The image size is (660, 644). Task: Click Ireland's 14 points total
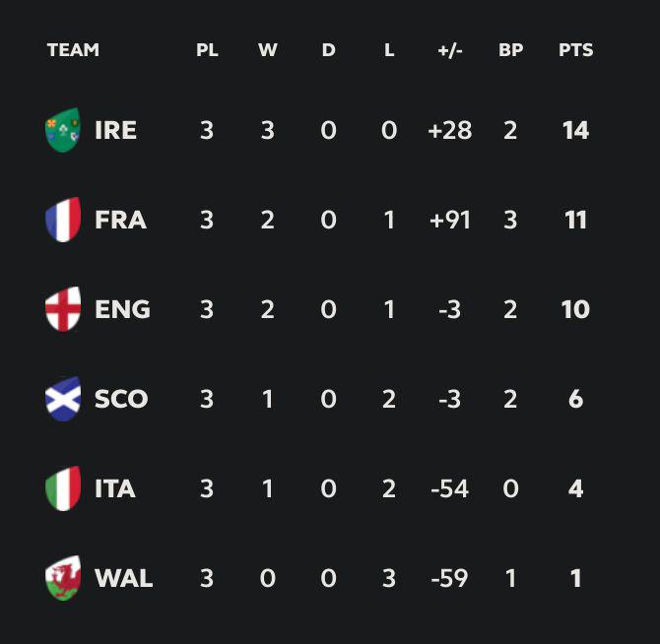tap(576, 130)
